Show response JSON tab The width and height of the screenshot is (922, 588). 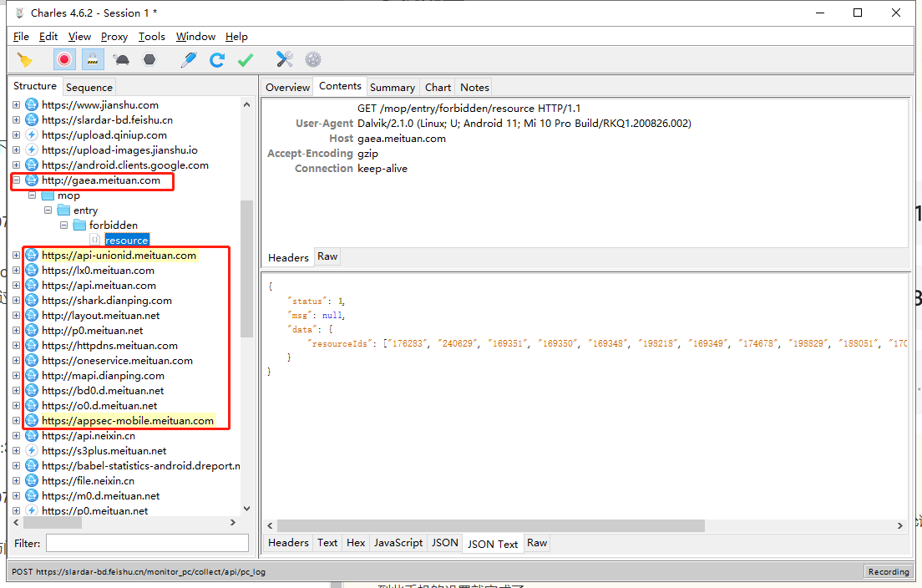pos(444,543)
